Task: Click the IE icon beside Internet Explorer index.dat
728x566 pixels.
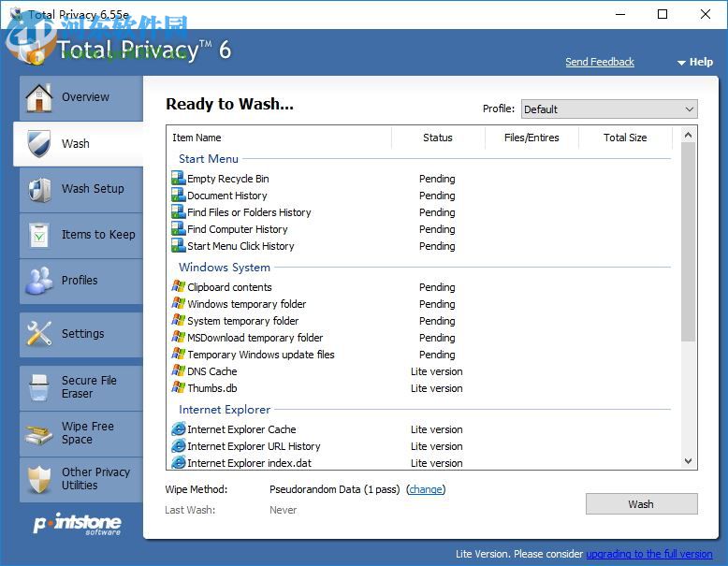Action: click(x=179, y=462)
